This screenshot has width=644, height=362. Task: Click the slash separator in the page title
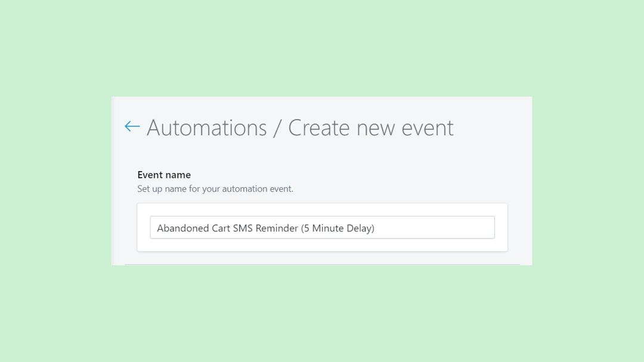point(277,128)
